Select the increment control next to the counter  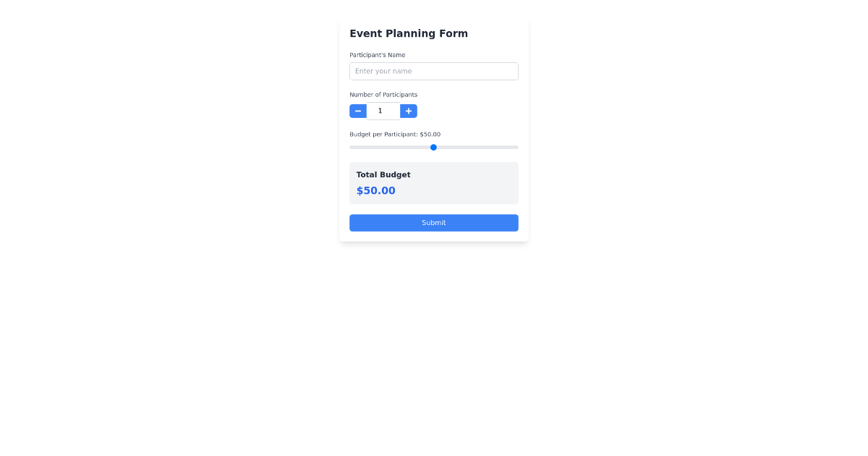(409, 111)
